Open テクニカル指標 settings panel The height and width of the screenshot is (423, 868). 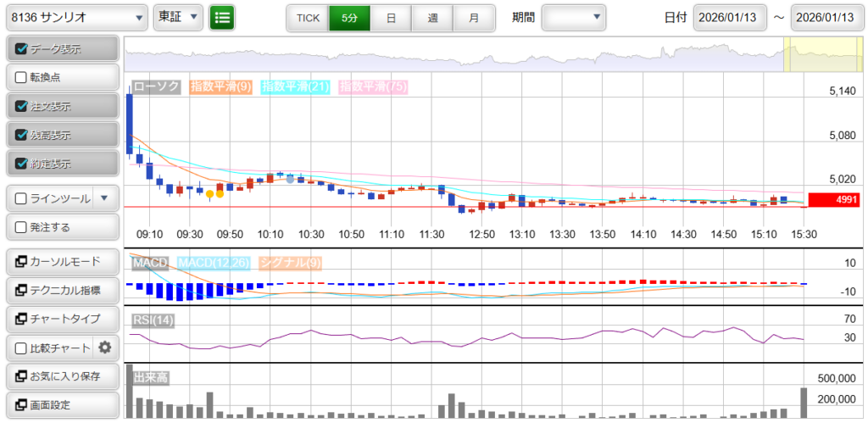click(x=61, y=290)
